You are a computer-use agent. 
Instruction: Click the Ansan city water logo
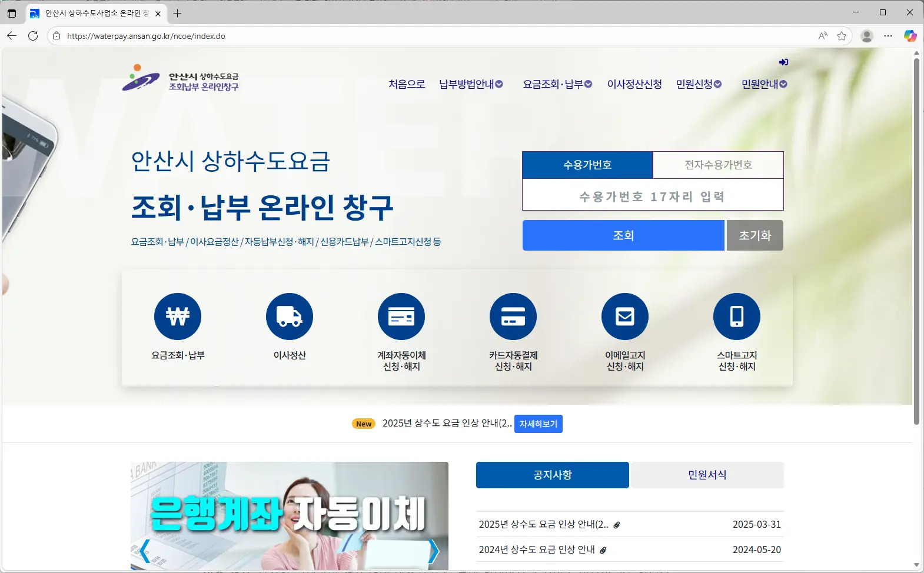click(x=181, y=78)
